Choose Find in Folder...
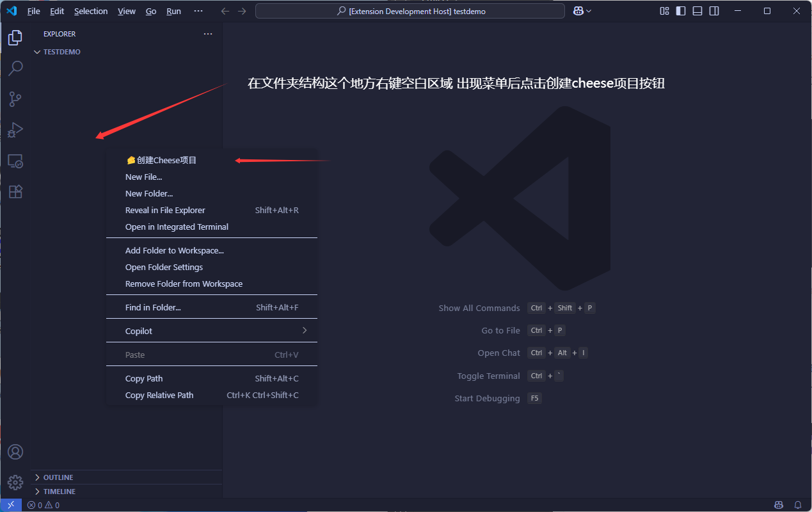812x512 pixels. coord(212,307)
